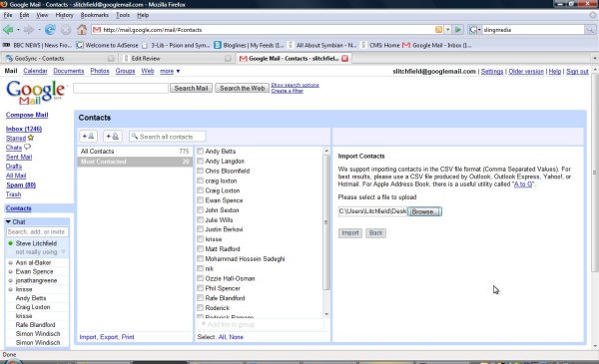Check the Julie Wills checkbox
The width and height of the screenshot is (599, 364).
click(x=200, y=219)
